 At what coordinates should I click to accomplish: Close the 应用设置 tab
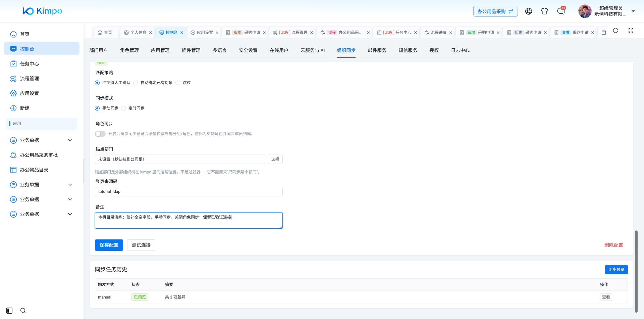217,33
